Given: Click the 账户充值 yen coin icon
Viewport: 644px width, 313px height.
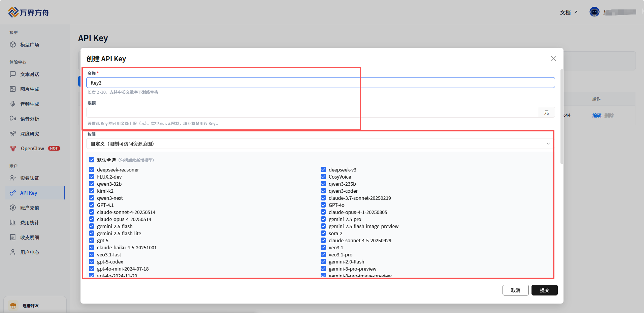Looking at the screenshot, I should [x=13, y=208].
